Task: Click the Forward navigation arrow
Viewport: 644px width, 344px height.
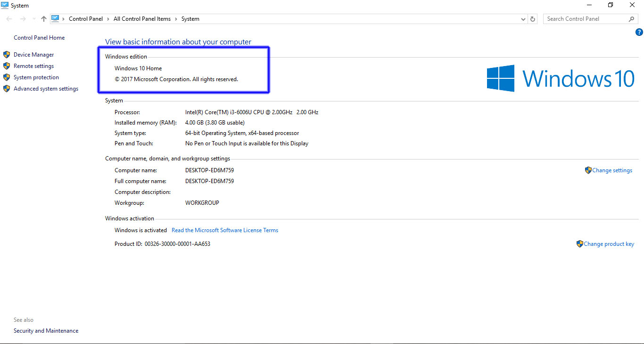Action: (23, 19)
